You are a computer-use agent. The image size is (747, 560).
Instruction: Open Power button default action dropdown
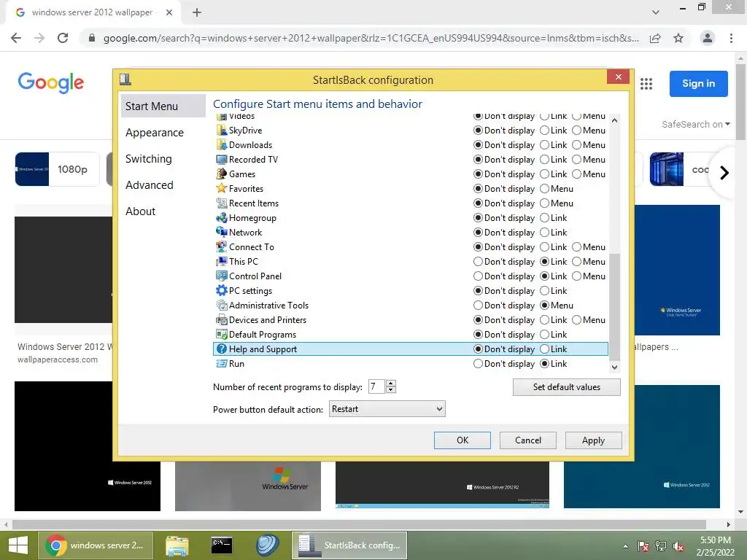(x=387, y=409)
